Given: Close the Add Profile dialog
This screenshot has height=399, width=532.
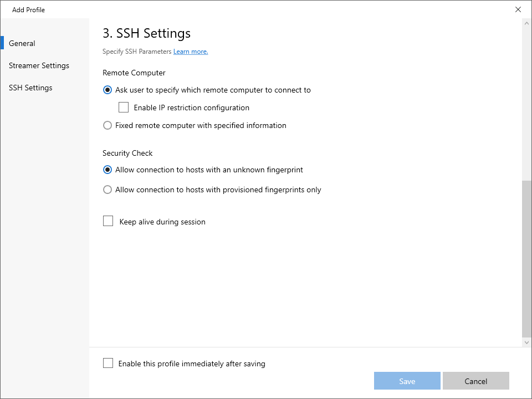Looking at the screenshot, I should point(518,9).
